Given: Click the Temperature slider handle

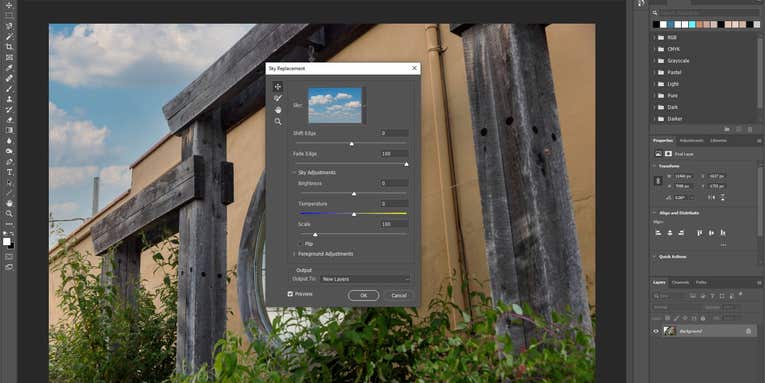Looking at the screenshot, I should [x=354, y=214].
